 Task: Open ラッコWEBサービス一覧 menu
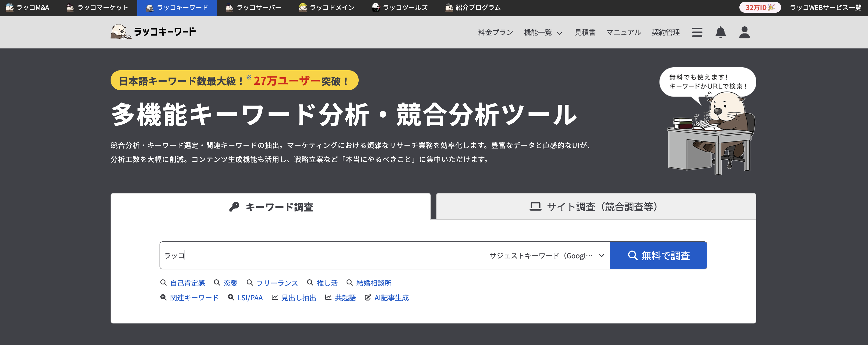point(825,8)
